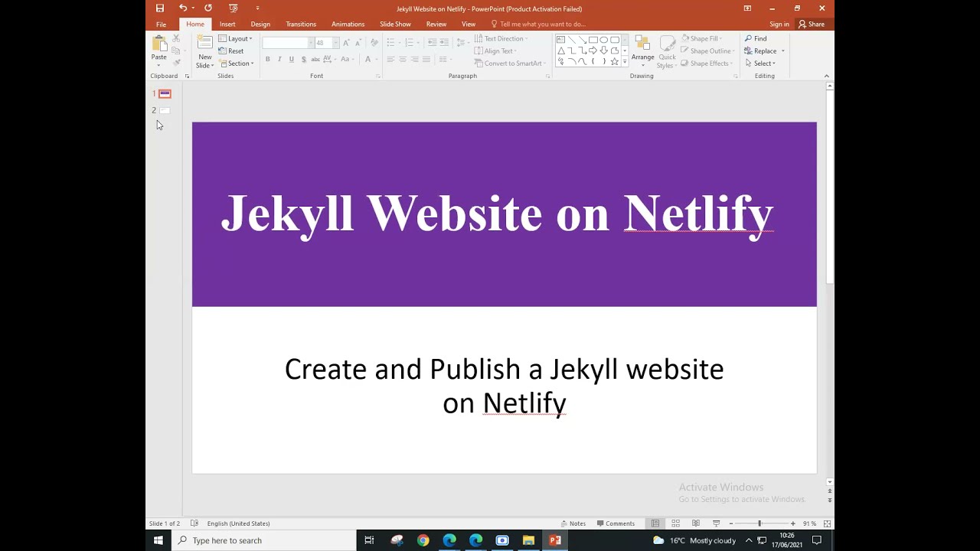
Task: Open the File menu
Action: pos(161,24)
